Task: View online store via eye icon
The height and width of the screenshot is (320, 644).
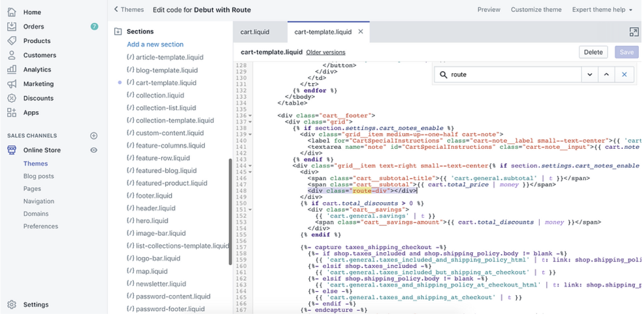Action: 94,150
